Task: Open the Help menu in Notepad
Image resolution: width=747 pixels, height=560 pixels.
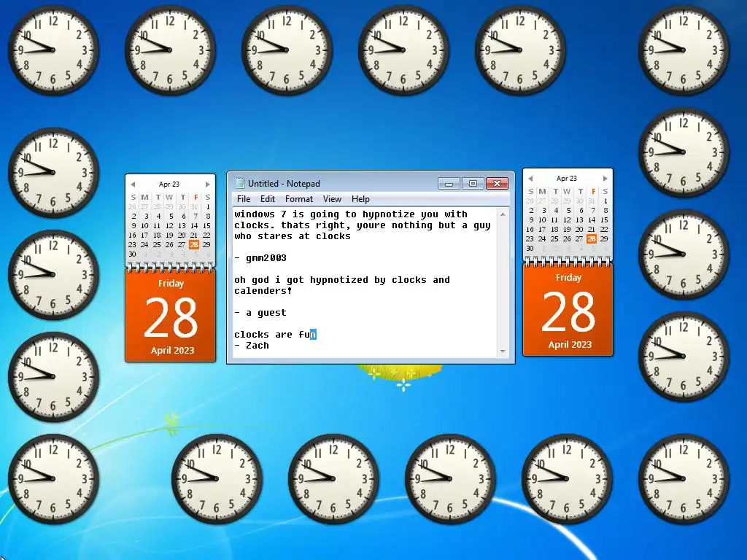Action: (x=360, y=199)
